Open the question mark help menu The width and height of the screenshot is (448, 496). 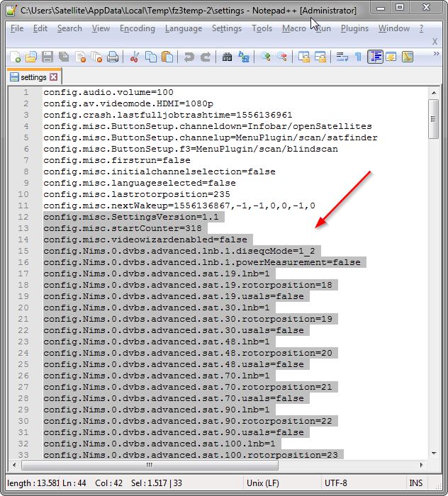[422, 28]
